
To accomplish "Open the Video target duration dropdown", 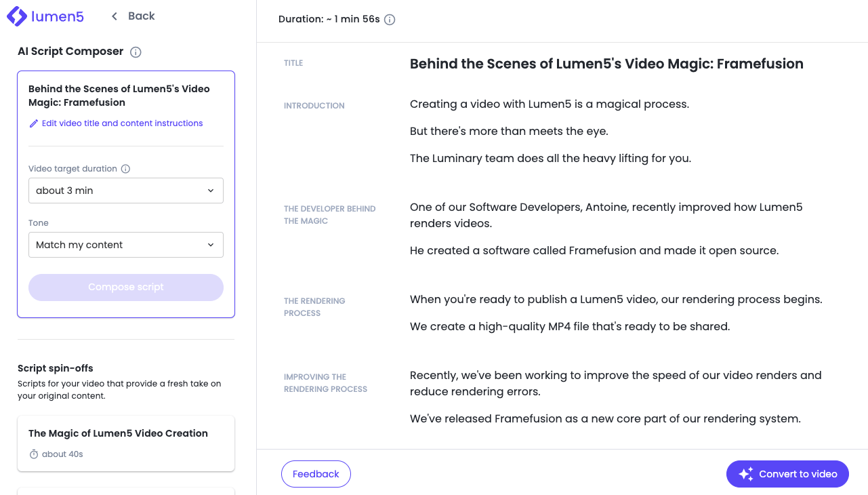I will tap(126, 191).
